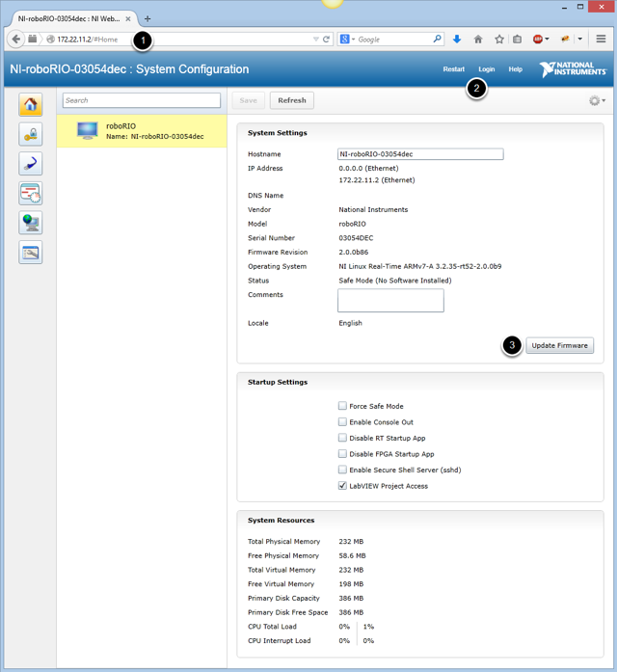Click the Refresh button
This screenshot has height=672, width=617.
pos(292,100)
